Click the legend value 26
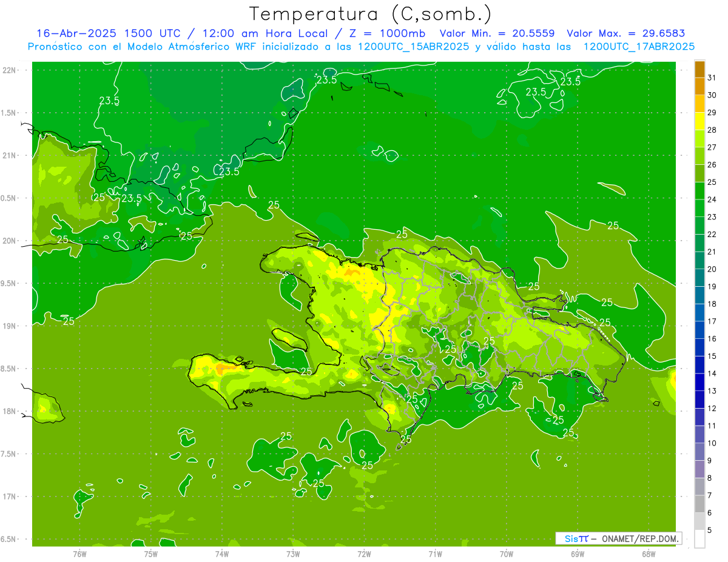728x562 pixels. 712,164
